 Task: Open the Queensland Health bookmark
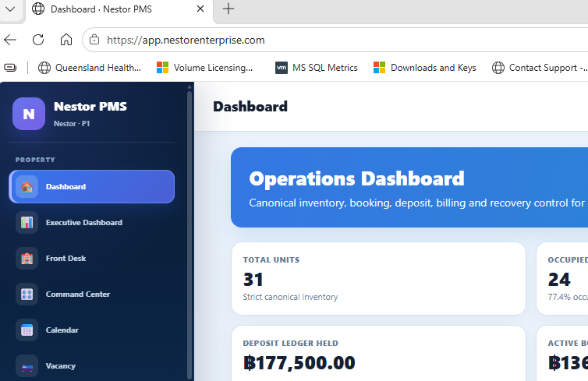90,68
